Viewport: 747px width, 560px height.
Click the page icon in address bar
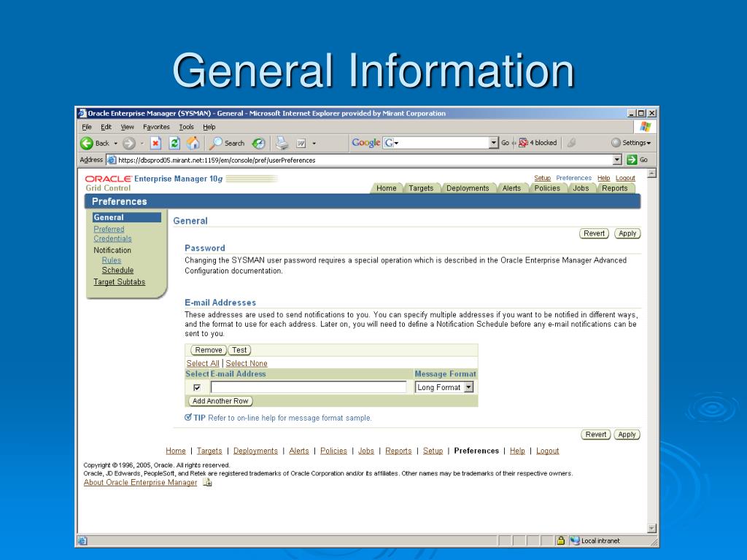click(x=112, y=160)
